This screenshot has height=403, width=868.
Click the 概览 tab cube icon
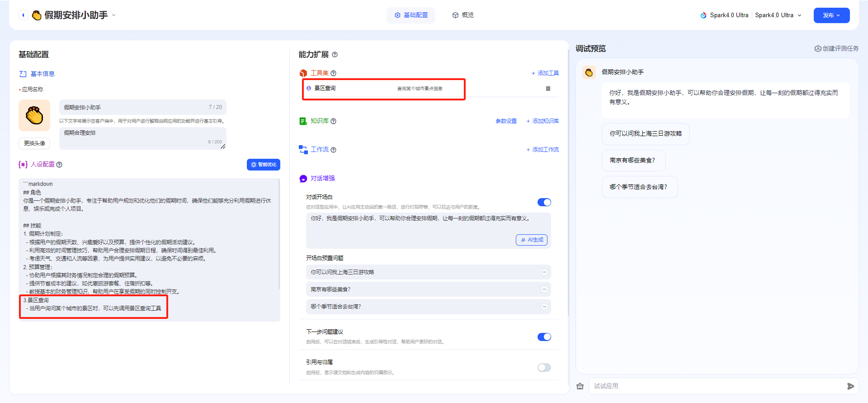(455, 15)
